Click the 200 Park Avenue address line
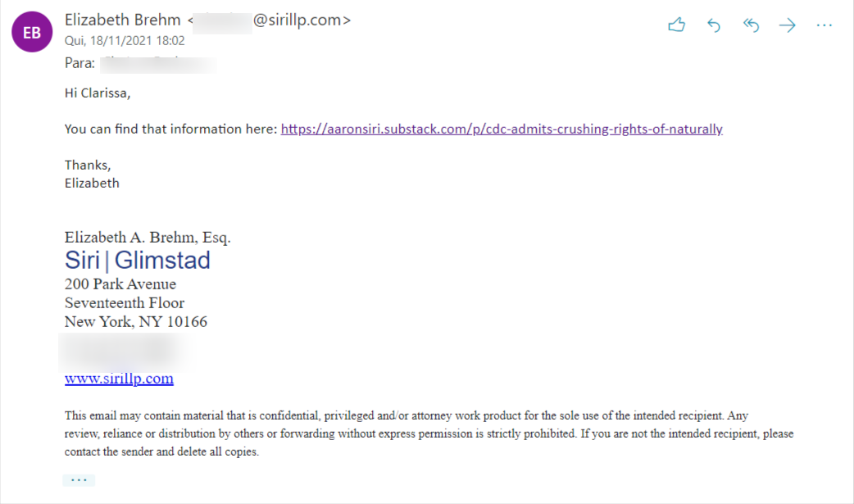 click(120, 284)
